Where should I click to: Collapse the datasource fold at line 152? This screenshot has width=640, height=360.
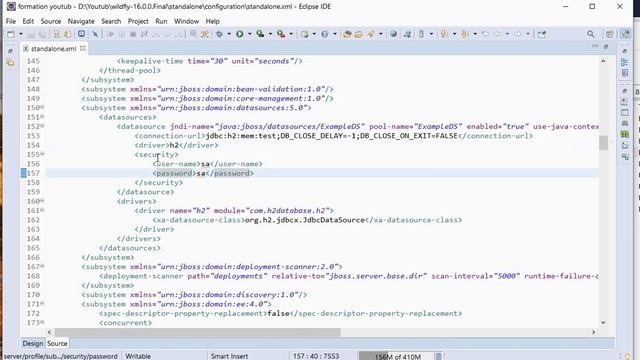point(42,126)
